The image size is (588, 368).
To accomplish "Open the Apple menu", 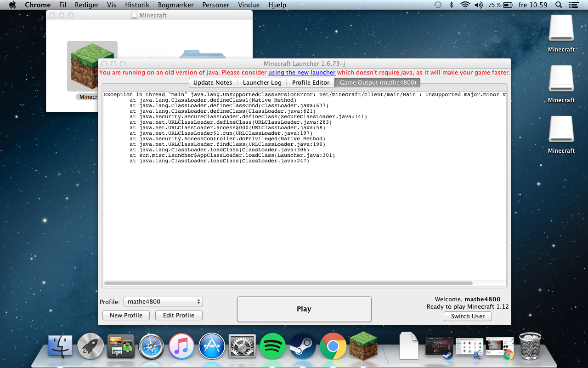I will tap(12, 5).
